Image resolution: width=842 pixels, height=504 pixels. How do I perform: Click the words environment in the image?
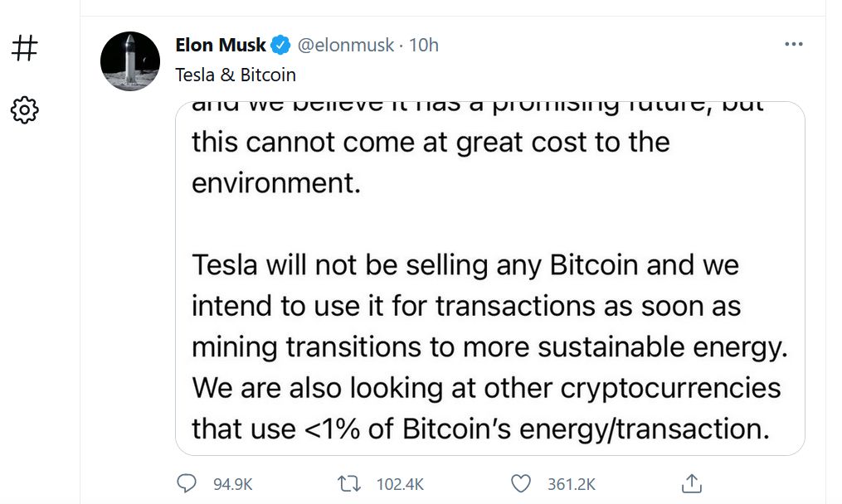click(x=276, y=183)
